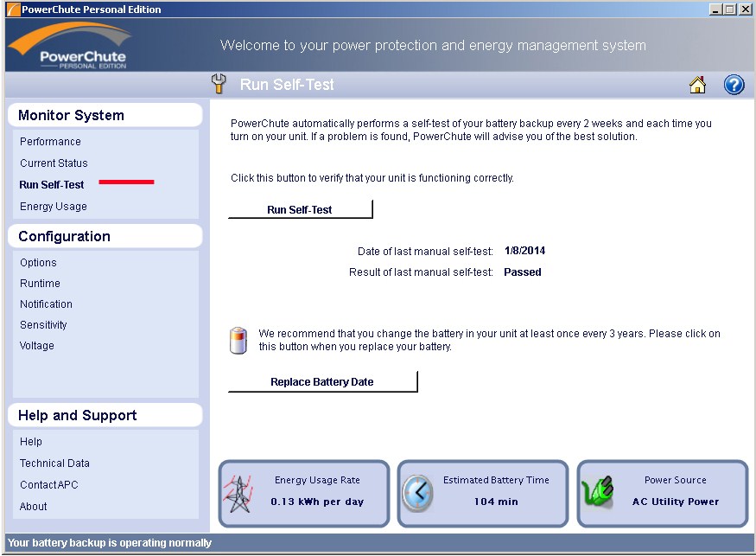
Task: Click the Energy Usage Rate panel
Action: [304, 494]
